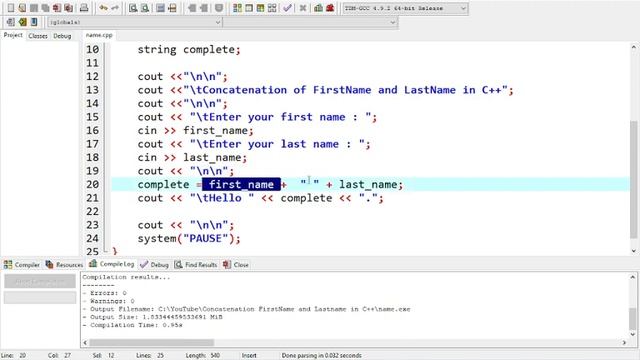640x360 pixels.
Task: Click 'cin >> last_name;' on line 18
Action: (192, 158)
